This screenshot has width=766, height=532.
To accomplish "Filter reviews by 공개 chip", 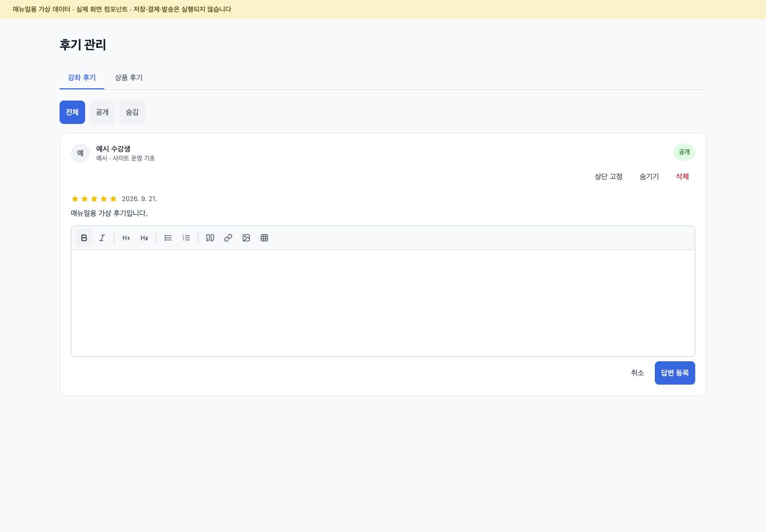I will (102, 112).
